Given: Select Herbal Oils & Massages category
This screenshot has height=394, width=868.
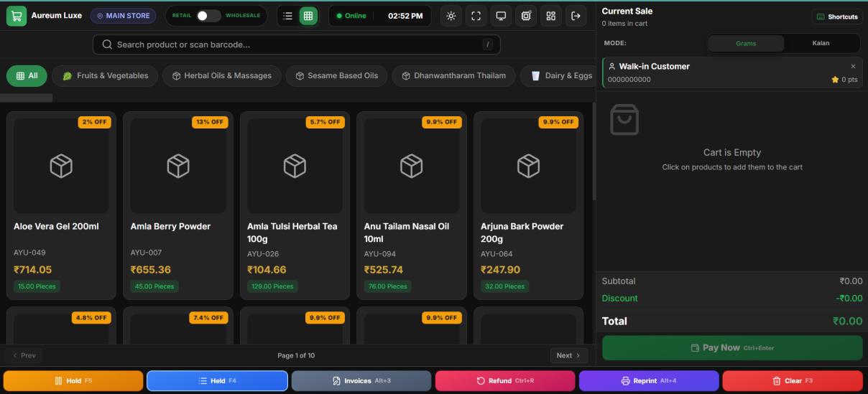Looking at the screenshot, I should tap(221, 75).
